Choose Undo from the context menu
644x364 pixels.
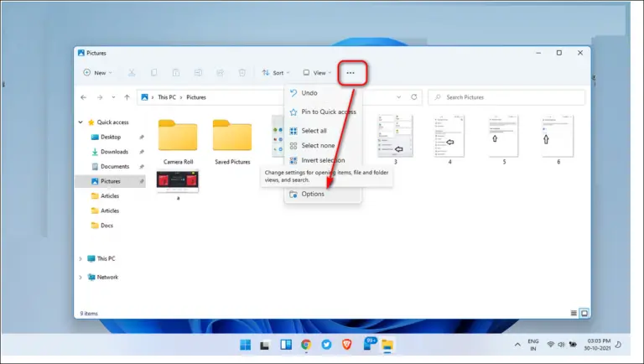(323, 93)
